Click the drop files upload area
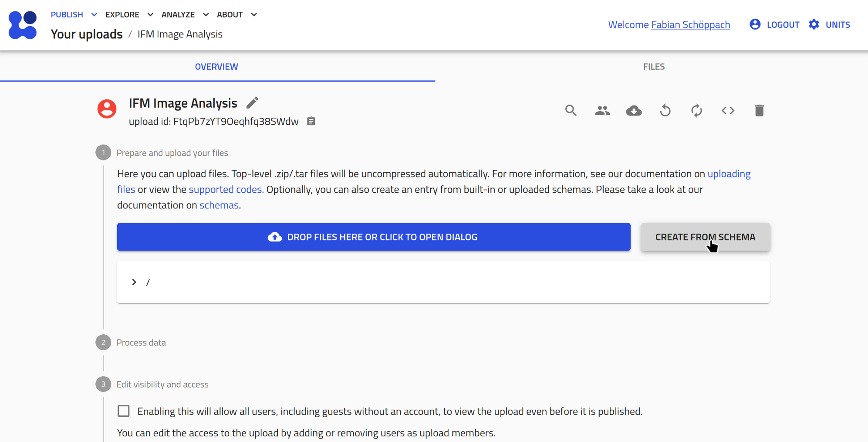 (373, 237)
